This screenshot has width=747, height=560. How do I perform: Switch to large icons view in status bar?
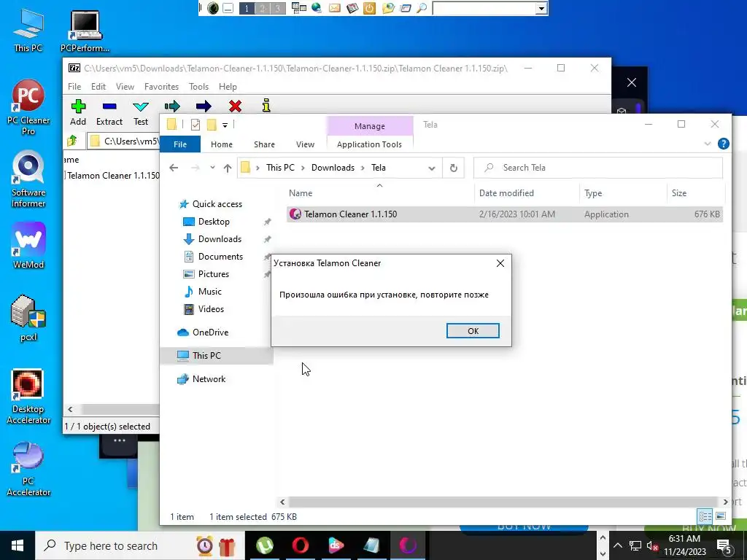tap(721, 516)
